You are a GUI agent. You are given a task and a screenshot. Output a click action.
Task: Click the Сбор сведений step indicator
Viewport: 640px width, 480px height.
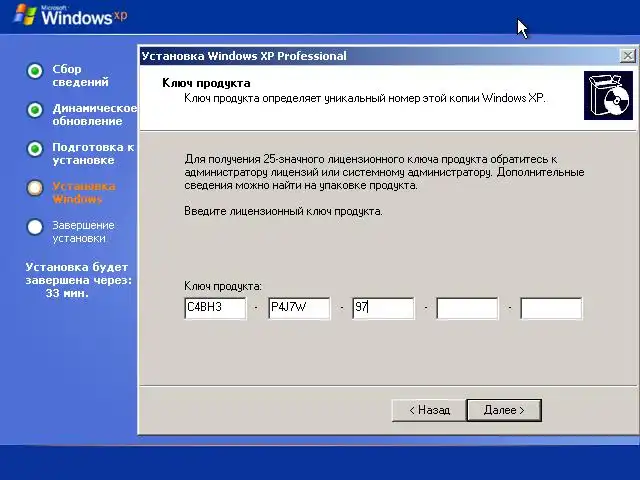click(x=35, y=71)
